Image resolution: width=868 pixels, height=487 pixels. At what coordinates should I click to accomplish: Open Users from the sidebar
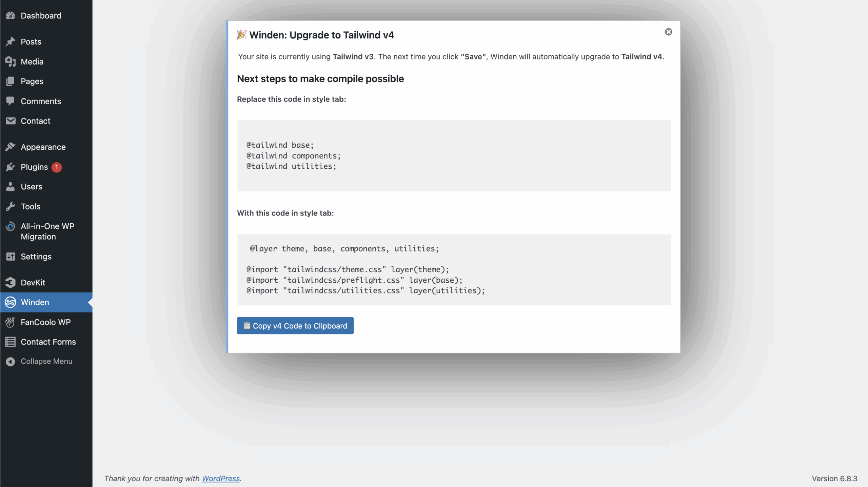coord(11,186)
